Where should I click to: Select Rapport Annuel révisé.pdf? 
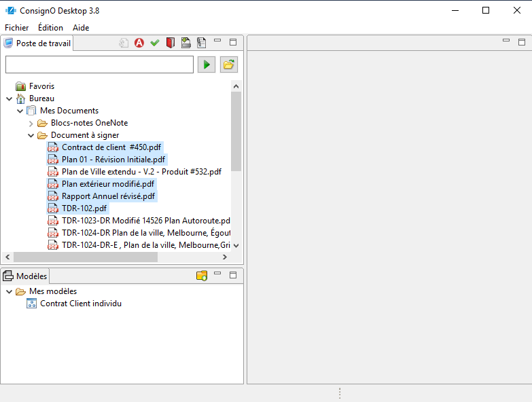(x=108, y=196)
